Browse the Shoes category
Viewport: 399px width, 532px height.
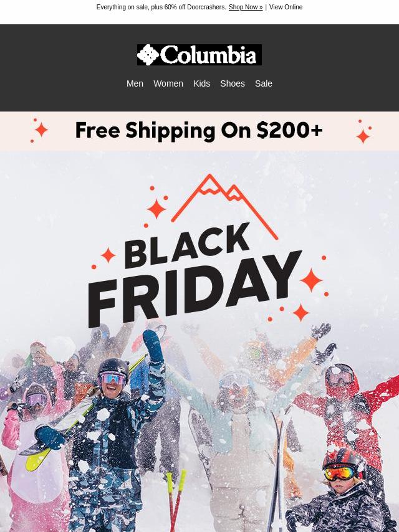[x=233, y=83]
